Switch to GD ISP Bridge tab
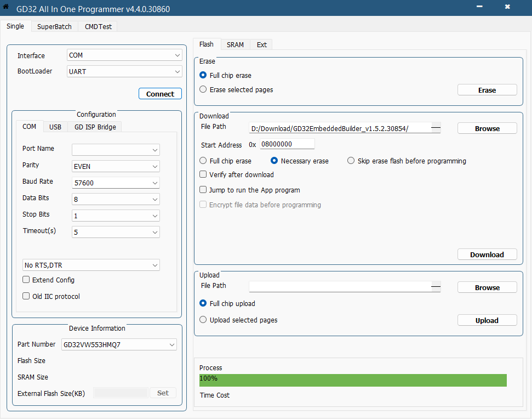Image resolution: width=532 pixels, height=419 pixels. click(95, 127)
